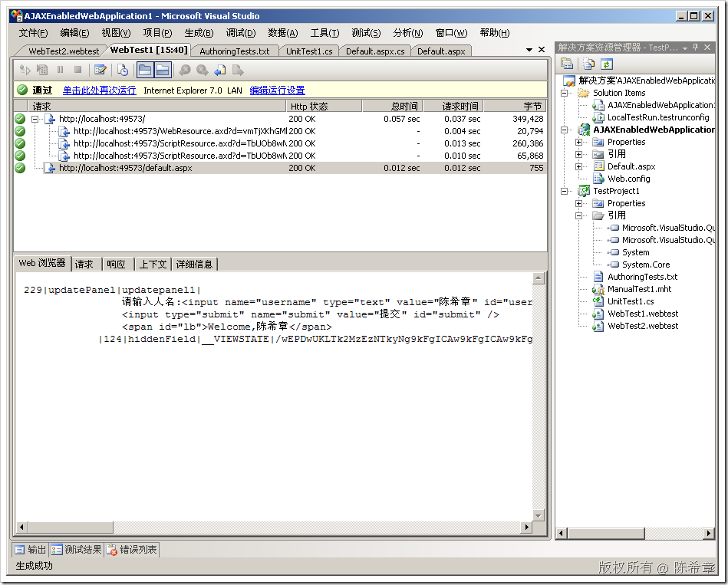Click the 总时间 column header
Viewport: 728px width, 585px height.
tap(392, 107)
